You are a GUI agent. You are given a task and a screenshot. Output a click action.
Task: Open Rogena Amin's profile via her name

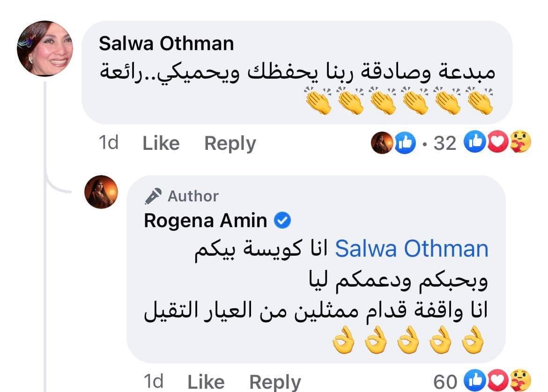pyautogui.click(x=205, y=220)
